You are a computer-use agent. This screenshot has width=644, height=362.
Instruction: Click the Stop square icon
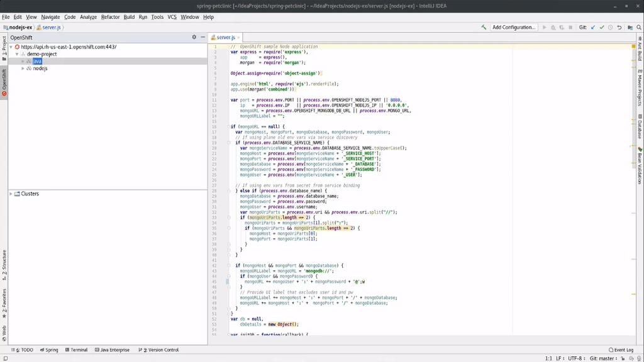(570, 28)
